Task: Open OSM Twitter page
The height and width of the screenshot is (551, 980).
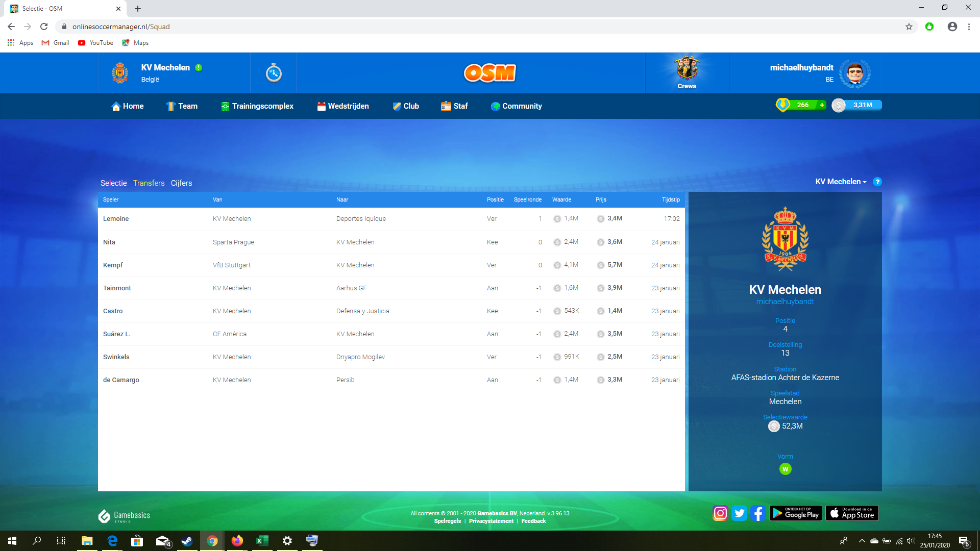Action: 739,513
